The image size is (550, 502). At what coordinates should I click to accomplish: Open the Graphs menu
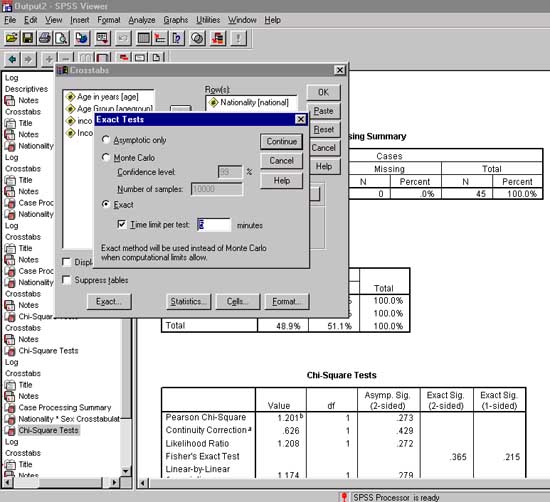175,20
